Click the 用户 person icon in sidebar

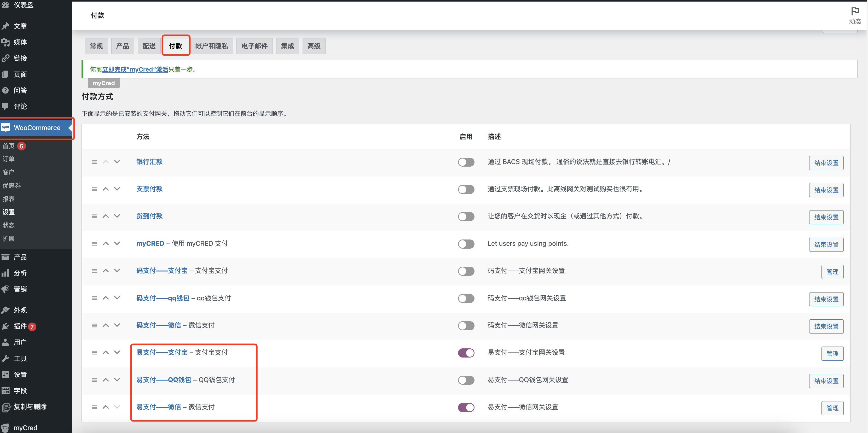coord(5,342)
